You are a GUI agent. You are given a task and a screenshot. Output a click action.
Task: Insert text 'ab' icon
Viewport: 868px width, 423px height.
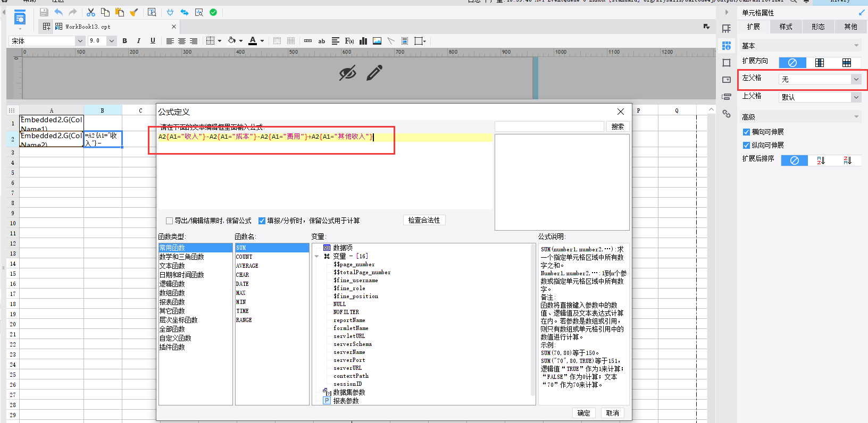tap(322, 41)
